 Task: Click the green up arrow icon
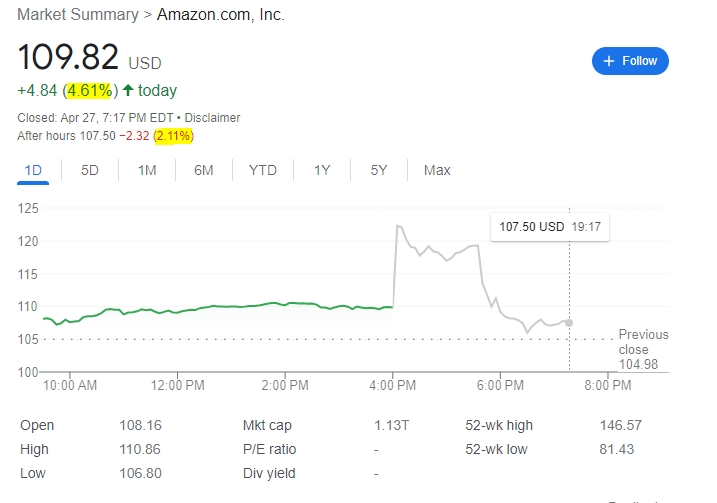pyautogui.click(x=128, y=90)
